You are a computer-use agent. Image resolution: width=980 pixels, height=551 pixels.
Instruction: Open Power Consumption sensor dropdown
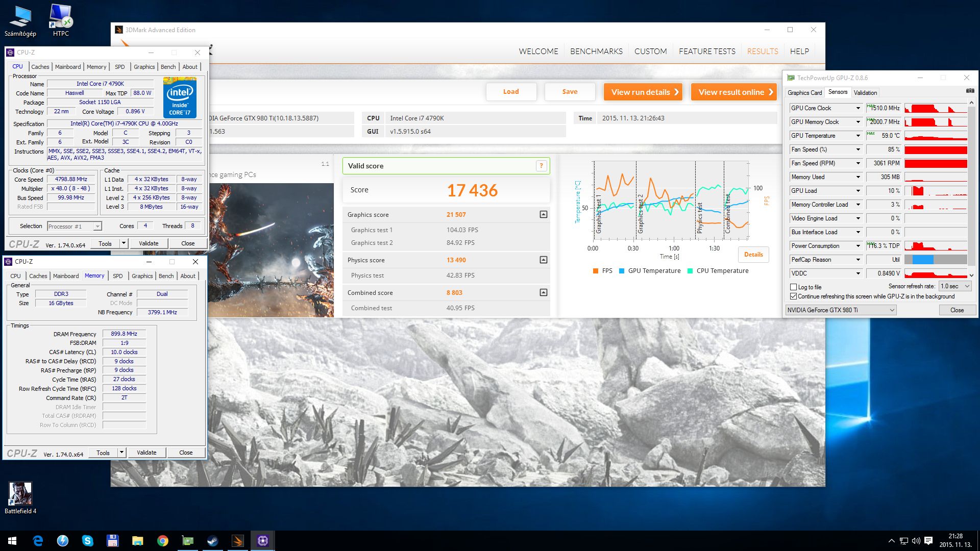coord(858,246)
